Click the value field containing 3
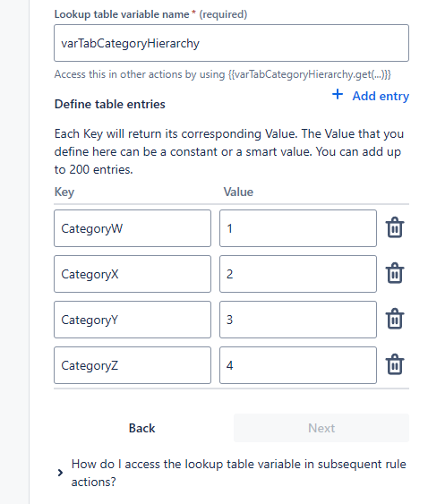The height and width of the screenshot is (504, 428). (298, 320)
